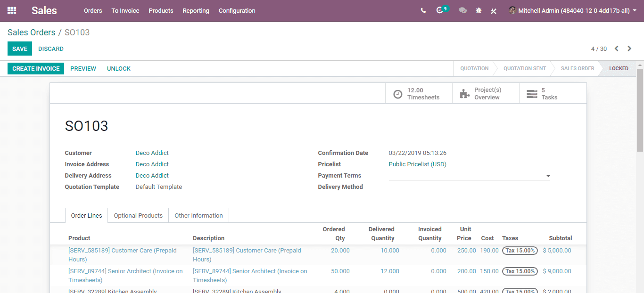The width and height of the screenshot is (644, 293).
Task: Click the Create Invoice button
Action: click(36, 68)
